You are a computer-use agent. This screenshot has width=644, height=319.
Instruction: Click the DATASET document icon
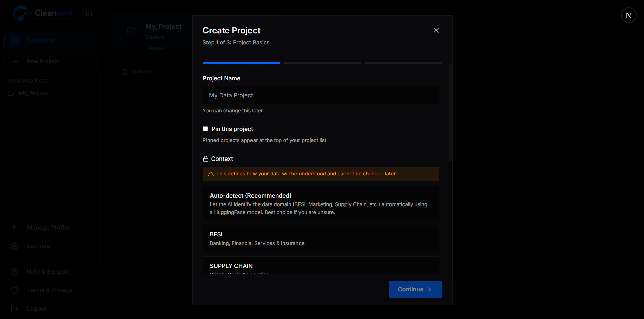coord(125,72)
